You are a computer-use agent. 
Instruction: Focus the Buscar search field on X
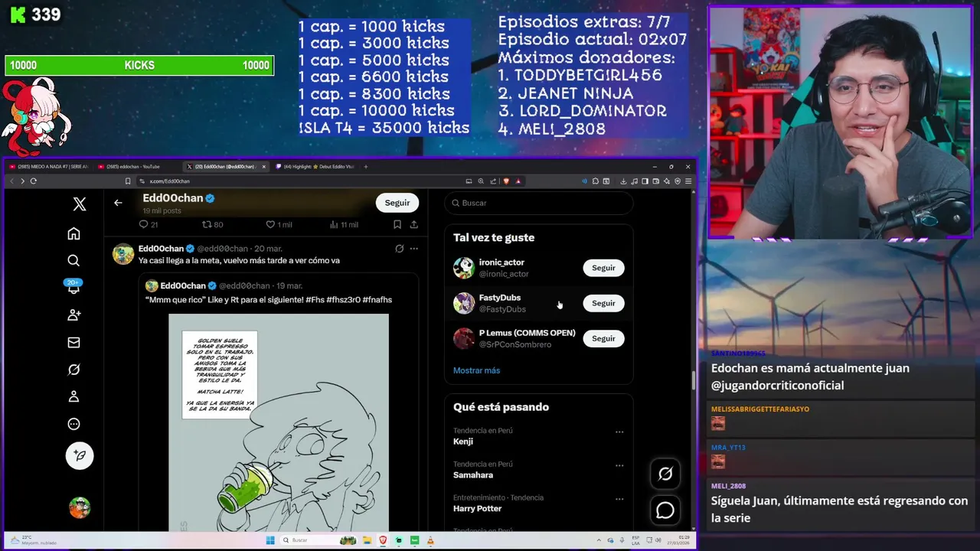[x=539, y=203]
